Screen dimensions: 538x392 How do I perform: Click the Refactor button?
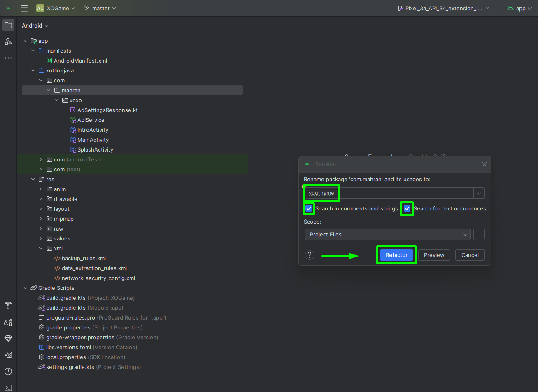pos(396,255)
